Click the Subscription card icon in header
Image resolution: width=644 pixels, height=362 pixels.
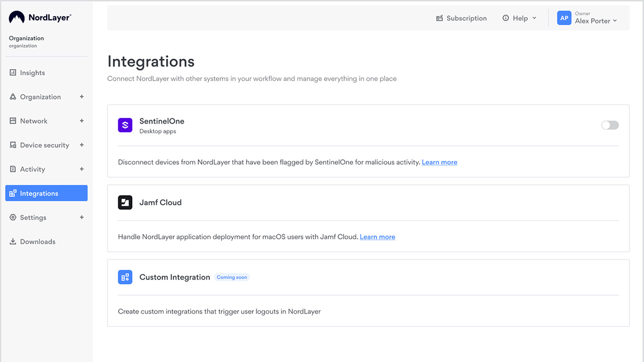439,18
